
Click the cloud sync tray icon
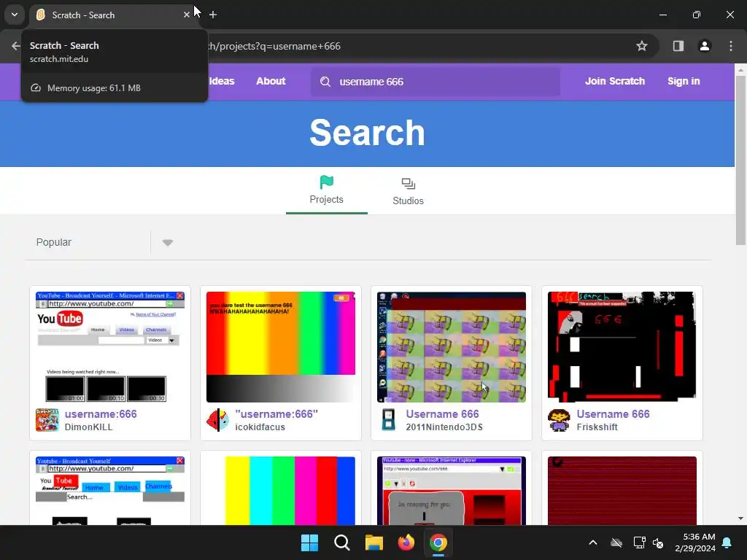coord(616,542)
